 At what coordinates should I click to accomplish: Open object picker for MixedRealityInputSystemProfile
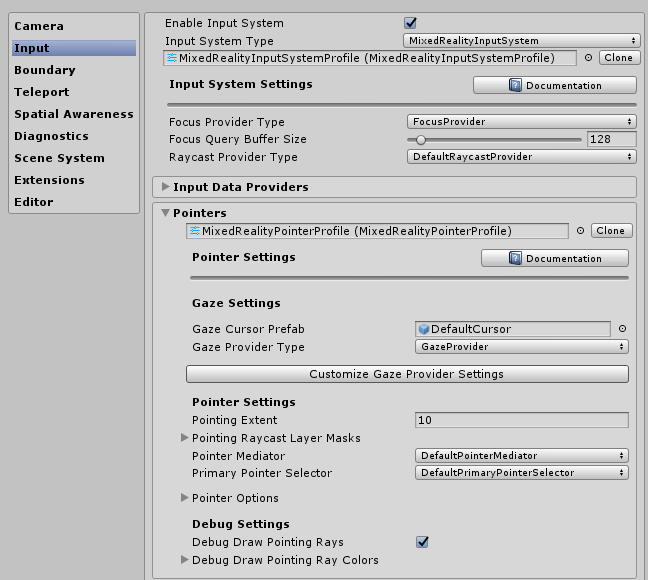[x=588, y=58]
